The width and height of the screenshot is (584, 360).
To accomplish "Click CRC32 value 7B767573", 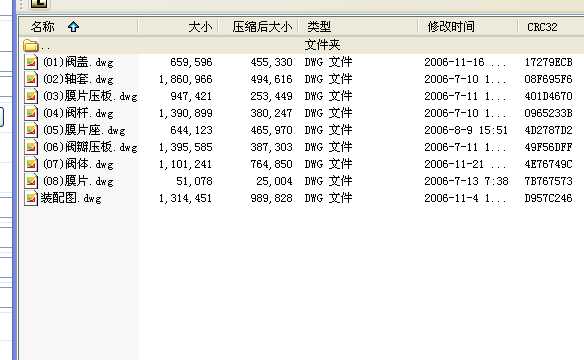I will pos(548,181).
